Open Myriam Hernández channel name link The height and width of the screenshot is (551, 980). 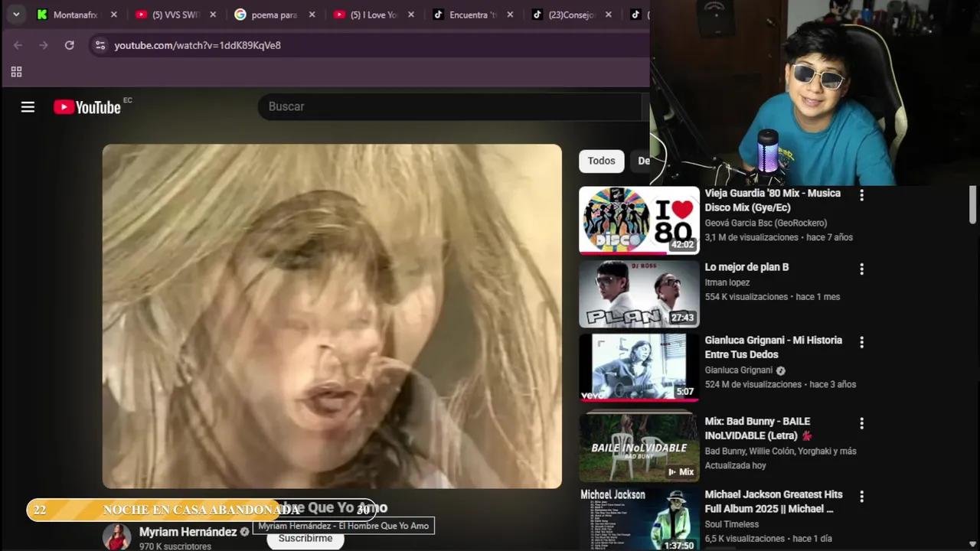coord(188,532)
